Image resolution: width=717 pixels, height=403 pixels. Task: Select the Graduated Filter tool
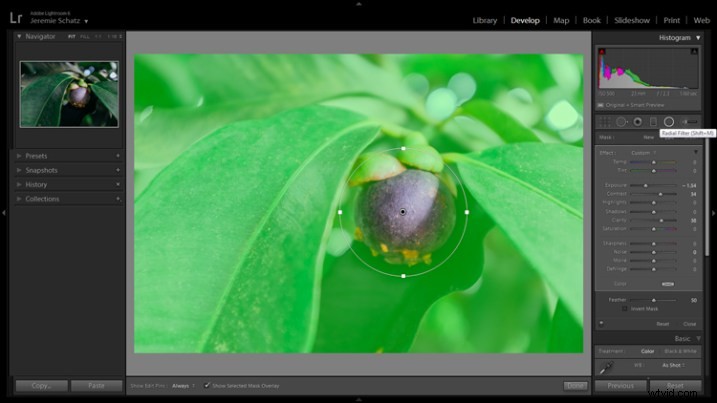(653, 122)
